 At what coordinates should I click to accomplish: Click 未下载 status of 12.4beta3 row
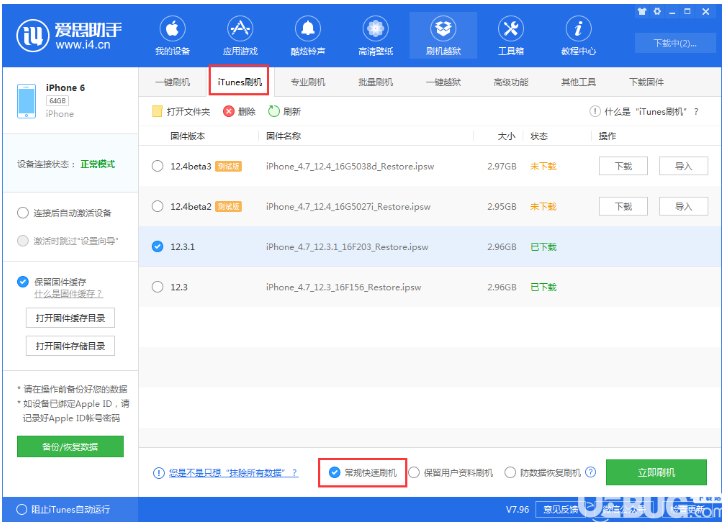pos(543,166)
